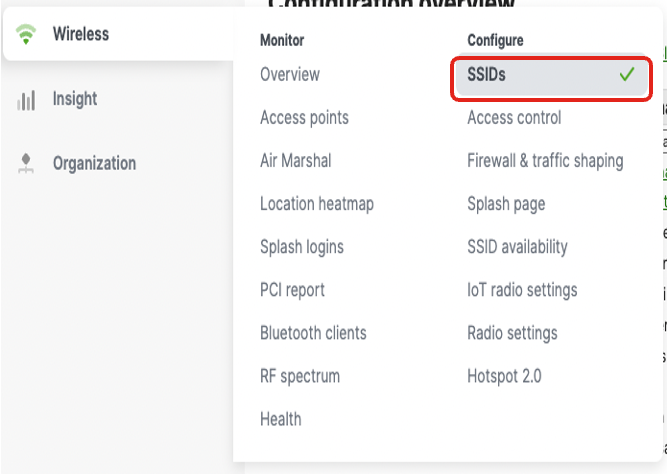Open the Organization sidebar section
Screen dimensions: 668x474
tap(94, 164)
